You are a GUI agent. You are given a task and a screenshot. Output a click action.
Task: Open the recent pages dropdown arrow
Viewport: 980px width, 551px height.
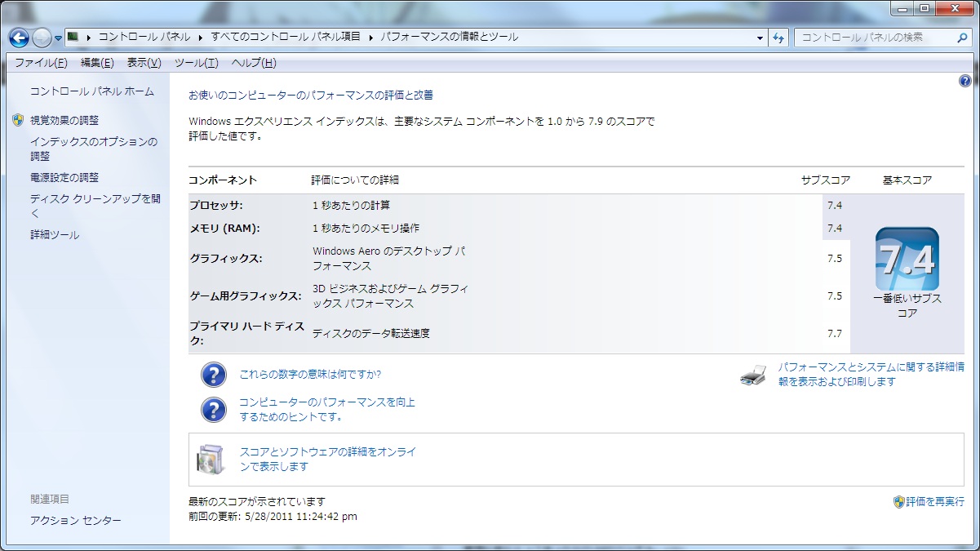click(x=58, y=38)
